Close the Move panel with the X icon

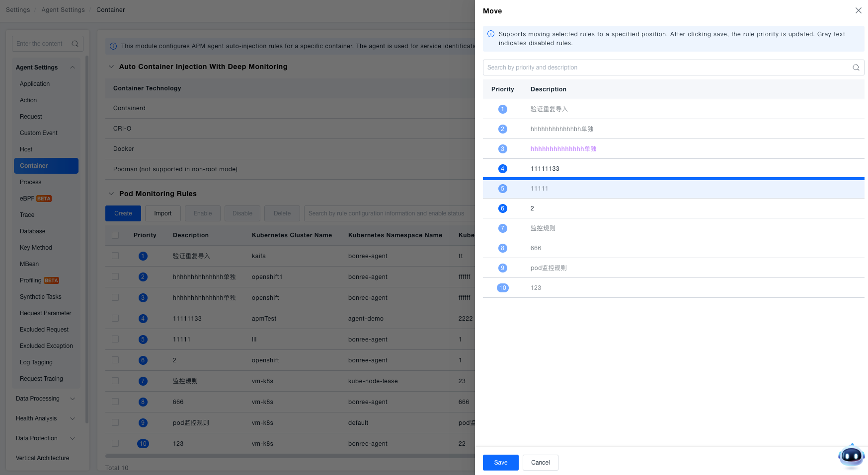click(858, 10)
